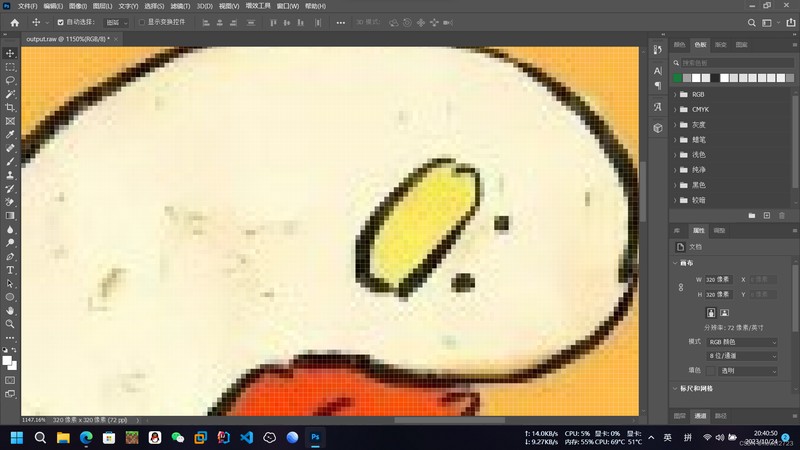Viewport: 800px width, 450px height.
Task: Select the Path Selection tool
Action: 10,283
